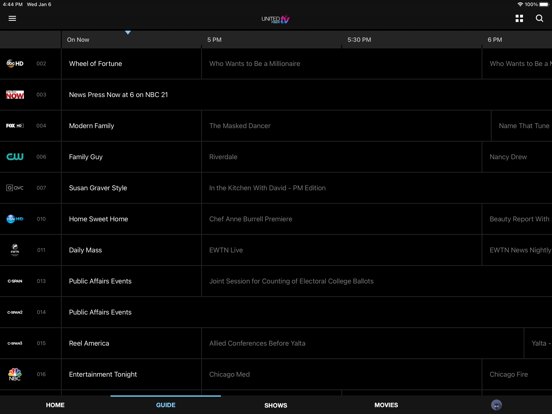Check the Wi-Fi icon in status bar
Image resolution: width=552 pixels, height=414 pixels.
520,4
